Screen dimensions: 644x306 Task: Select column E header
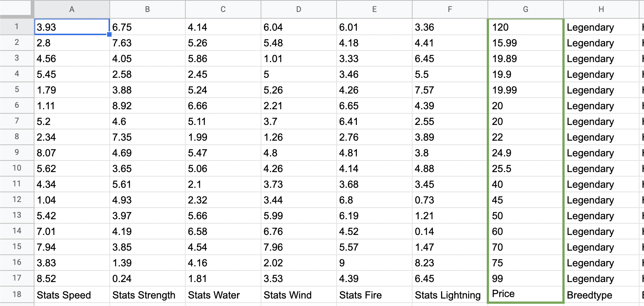point(374,9)
